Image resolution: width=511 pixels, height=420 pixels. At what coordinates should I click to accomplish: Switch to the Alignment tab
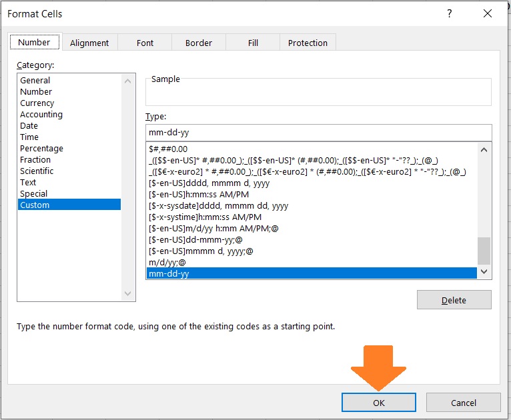(x=89, y=43)
